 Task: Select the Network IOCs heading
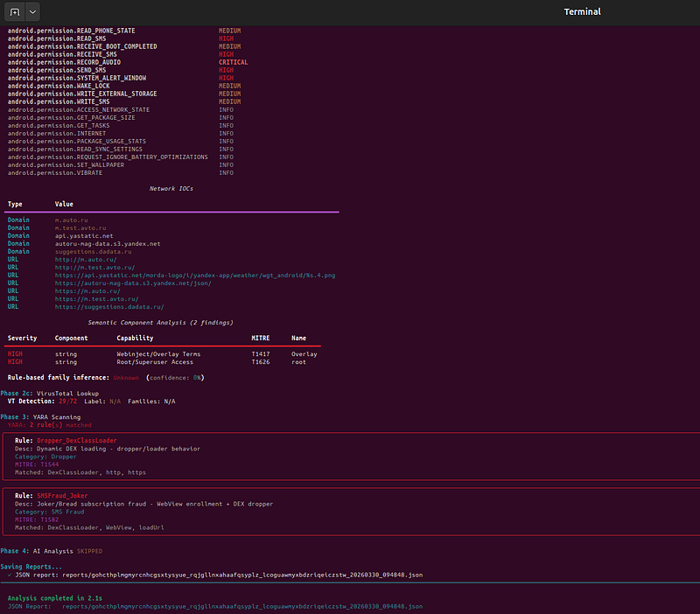pyautogui.click(x=171, y=189)
